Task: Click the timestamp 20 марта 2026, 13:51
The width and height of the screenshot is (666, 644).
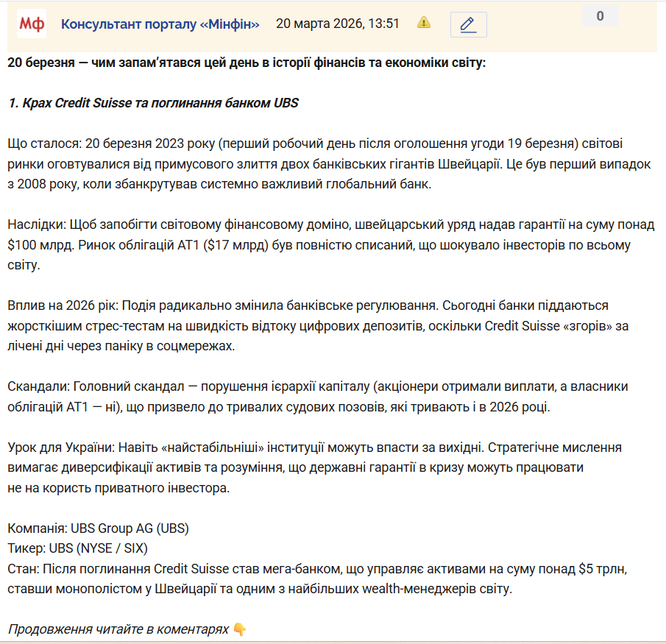Action: coord(338,24)
